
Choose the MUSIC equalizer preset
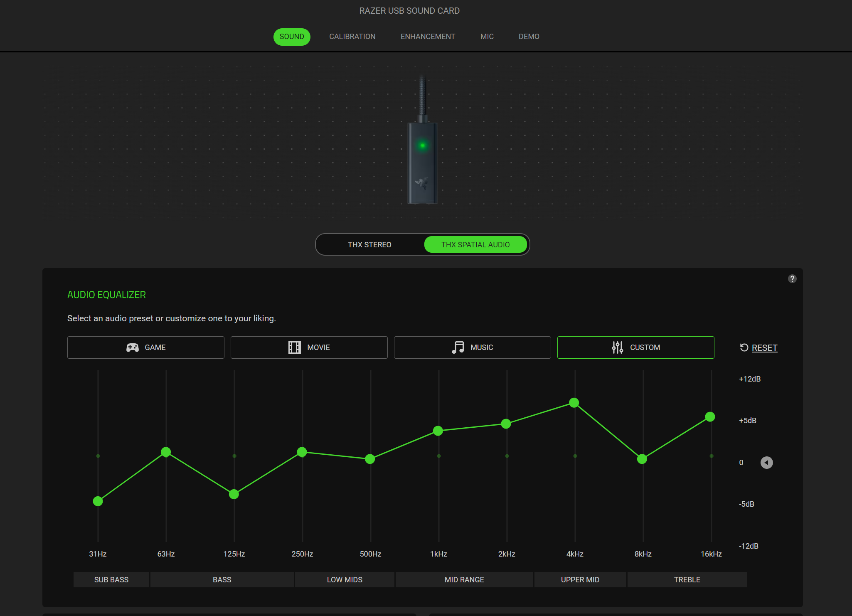point(473,347)
